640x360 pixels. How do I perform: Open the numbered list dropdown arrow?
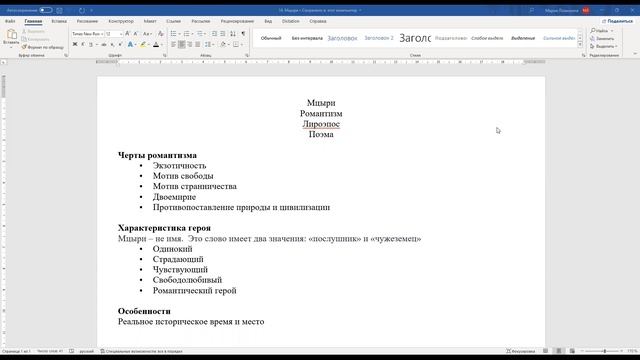193,34
